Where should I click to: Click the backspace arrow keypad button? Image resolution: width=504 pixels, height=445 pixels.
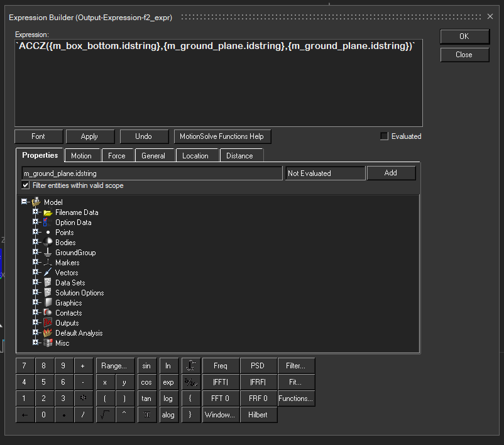(x=25, y=415)
